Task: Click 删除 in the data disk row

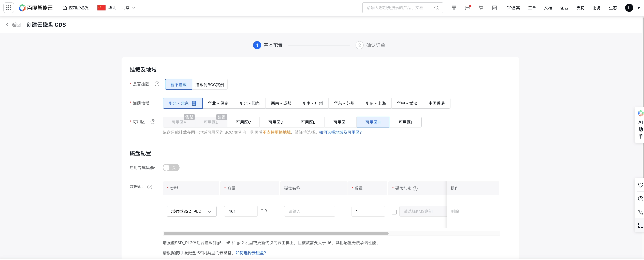Action: [x=455, y=211]
